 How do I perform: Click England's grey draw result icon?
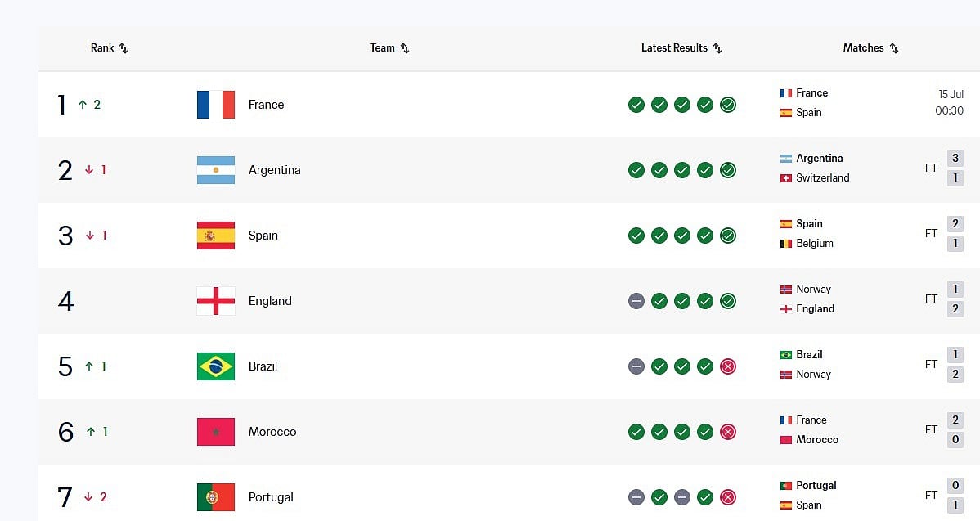pyautogui.click(x=636, y=301)
